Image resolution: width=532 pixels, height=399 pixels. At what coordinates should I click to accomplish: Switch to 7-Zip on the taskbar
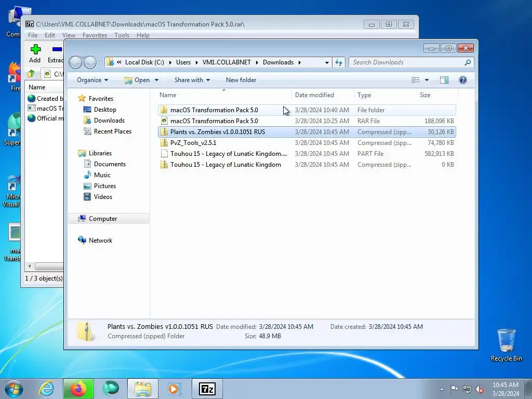tap(207, 389)
